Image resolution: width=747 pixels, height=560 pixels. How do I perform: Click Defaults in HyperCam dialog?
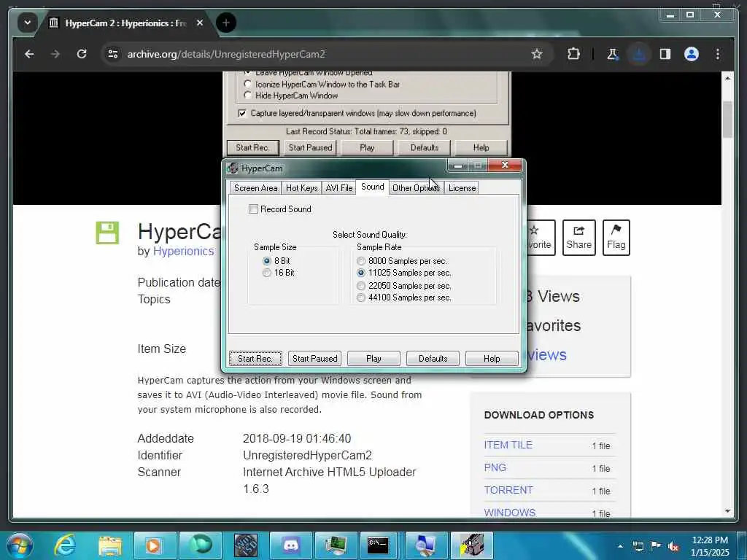[433, 359]
